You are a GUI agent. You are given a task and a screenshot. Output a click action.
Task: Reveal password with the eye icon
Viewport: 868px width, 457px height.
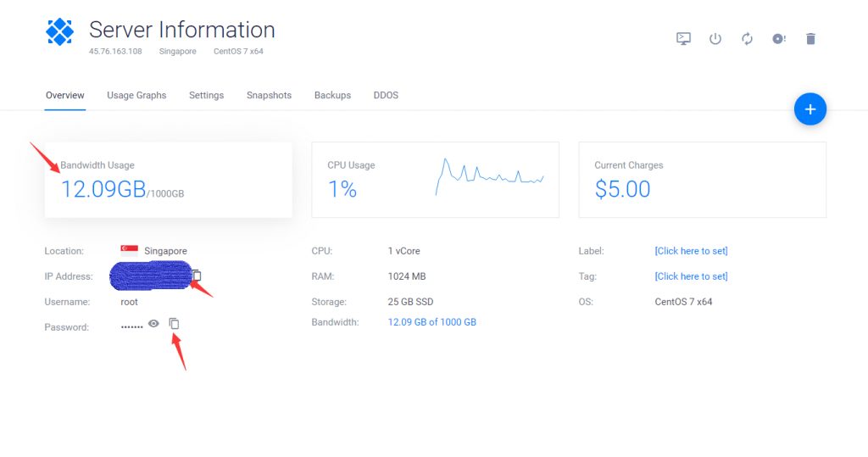pos(153,323)
